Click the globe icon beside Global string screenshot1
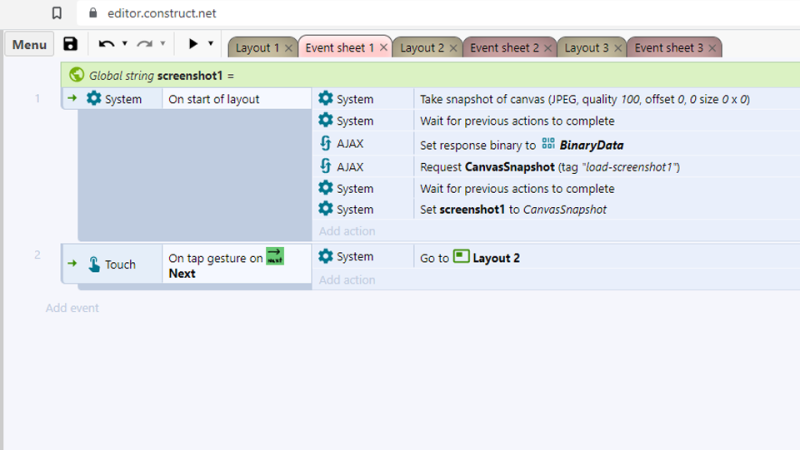 pos(77,75)
